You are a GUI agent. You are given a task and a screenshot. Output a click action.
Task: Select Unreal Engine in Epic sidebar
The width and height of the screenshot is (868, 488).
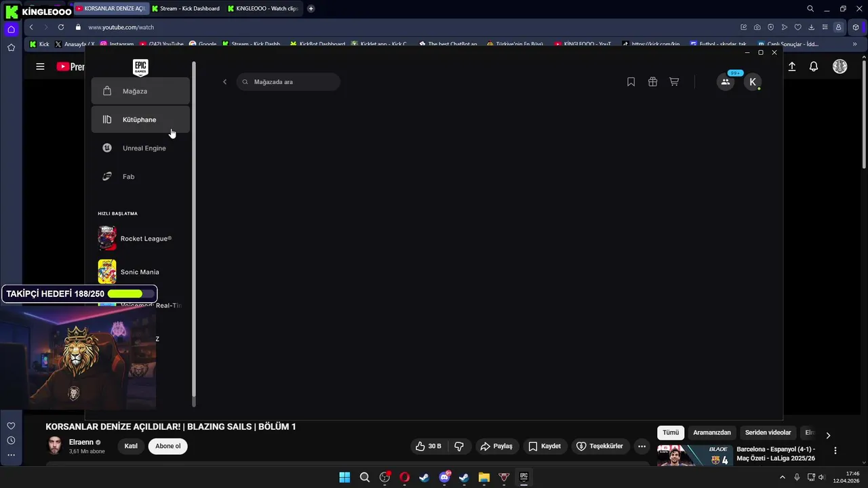(140, 148)
